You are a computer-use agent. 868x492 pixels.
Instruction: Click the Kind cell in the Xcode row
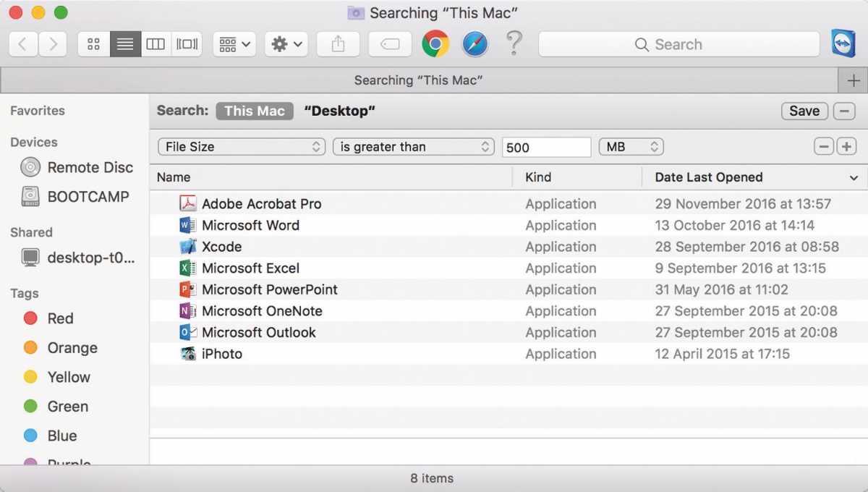pyautogui.click(x=561, y=247)
